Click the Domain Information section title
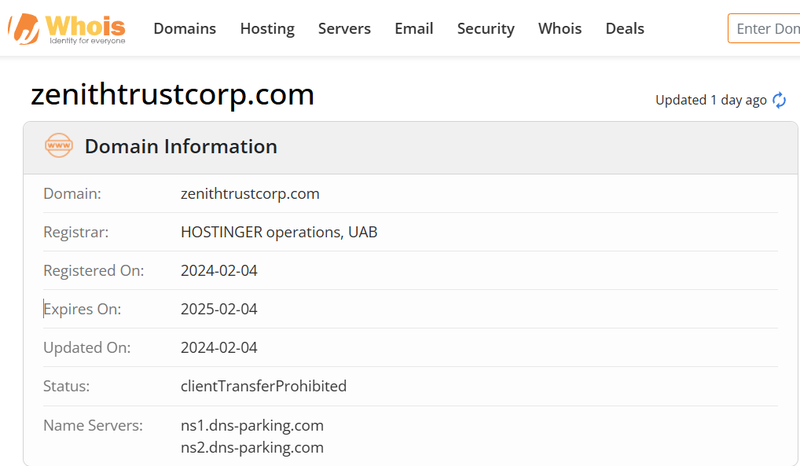 point(181,146)
